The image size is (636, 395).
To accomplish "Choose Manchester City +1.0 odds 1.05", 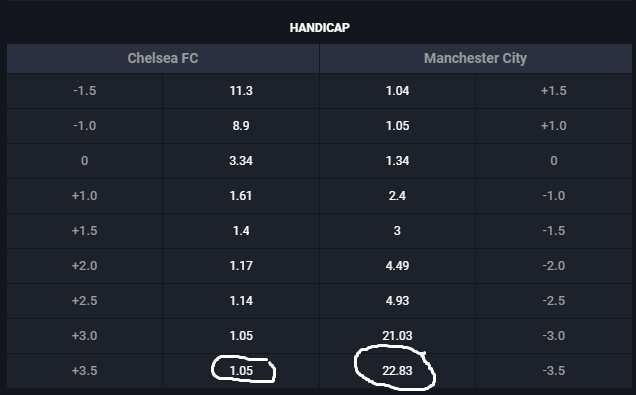I will pos(398,126).
